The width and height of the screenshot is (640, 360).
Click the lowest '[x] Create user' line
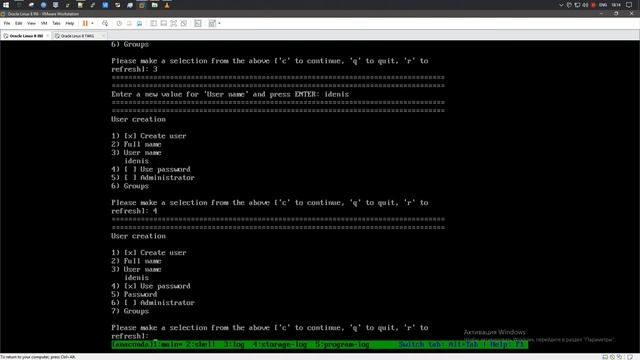149,253
